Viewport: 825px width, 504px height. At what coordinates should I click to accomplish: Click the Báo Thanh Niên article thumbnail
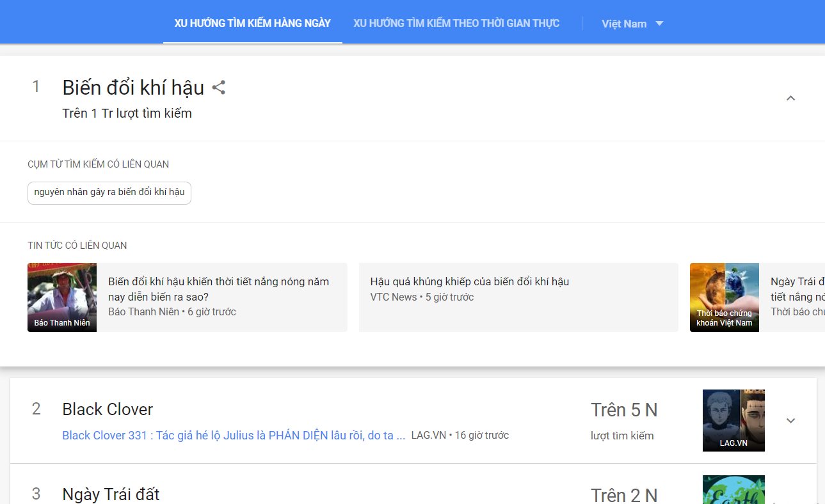pyautogui.click(x=62, y=297)
